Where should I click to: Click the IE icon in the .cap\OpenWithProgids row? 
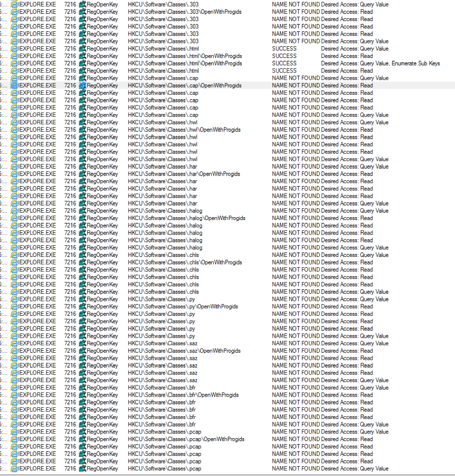click(x=14, y=85)
